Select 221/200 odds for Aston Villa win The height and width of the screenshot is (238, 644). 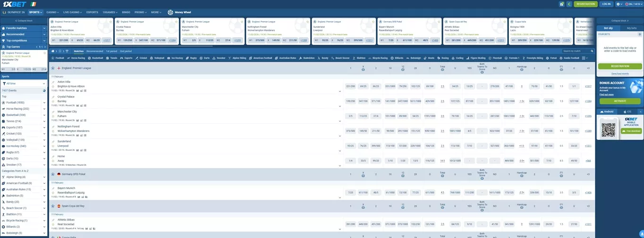coord(350,86)
